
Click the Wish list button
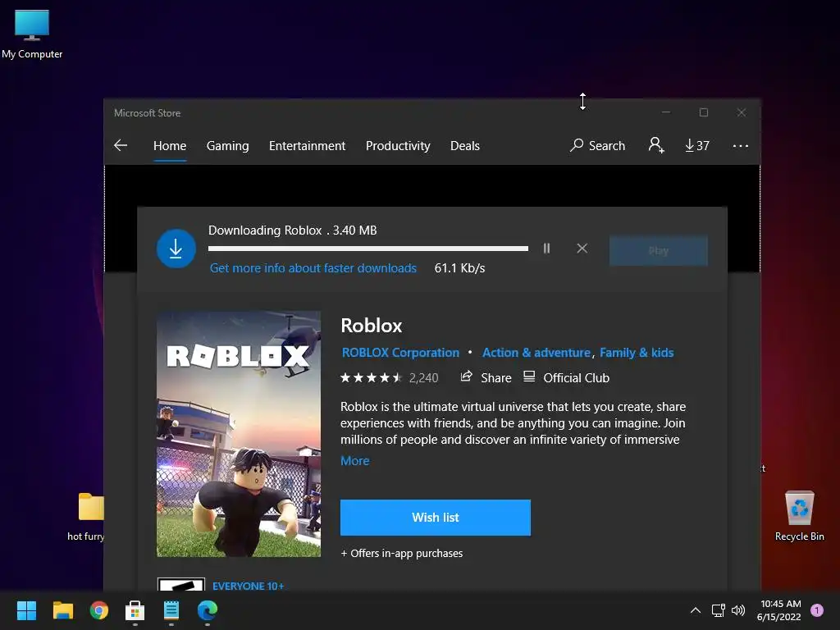coord(436,518)
